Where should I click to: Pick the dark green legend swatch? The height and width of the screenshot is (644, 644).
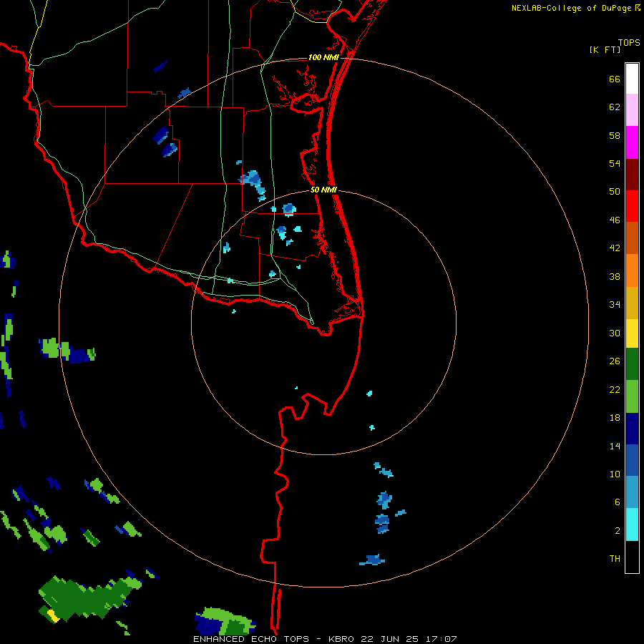coord(632,364)
